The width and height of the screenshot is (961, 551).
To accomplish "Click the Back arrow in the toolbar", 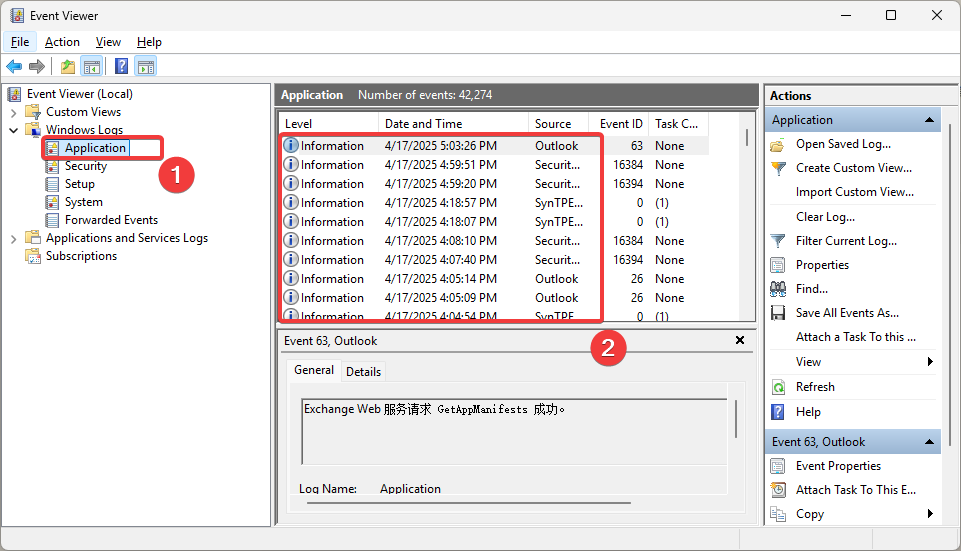I will [x=14, y=67].
